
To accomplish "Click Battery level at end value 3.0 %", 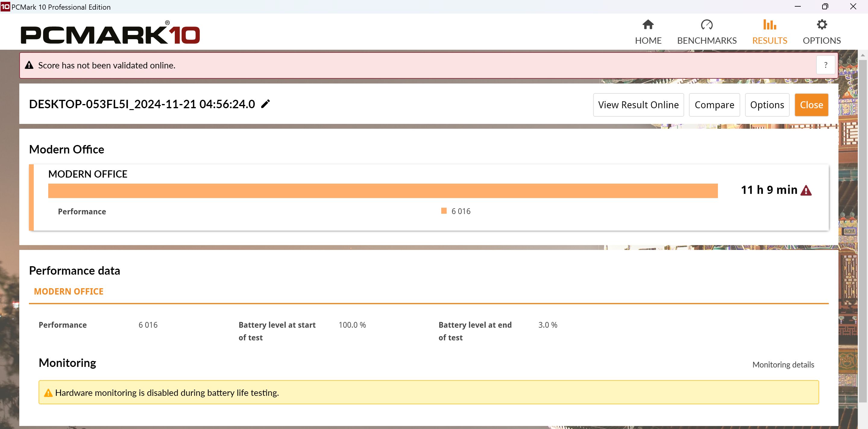I will (548, 325).
